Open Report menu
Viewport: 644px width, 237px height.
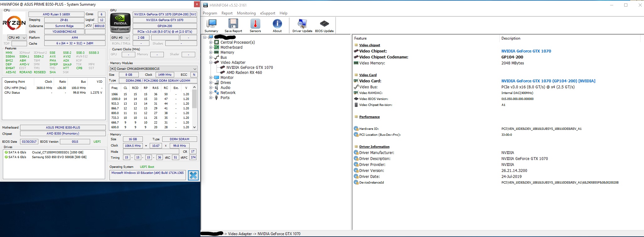coord(227,13)
